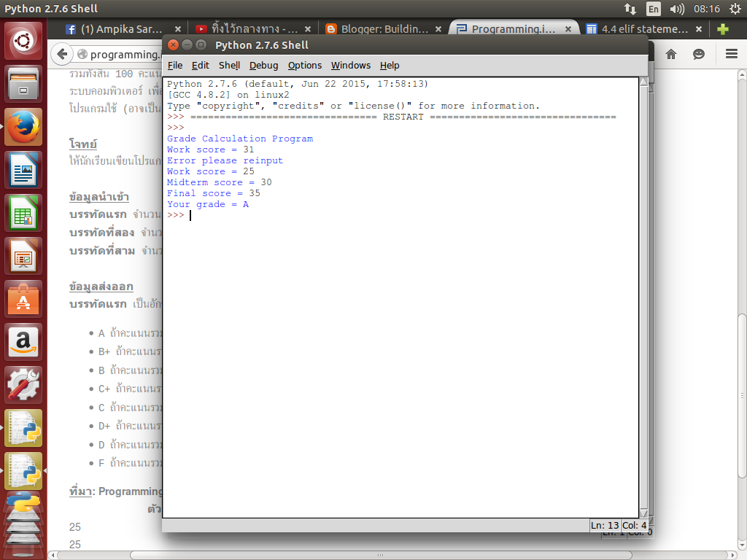Close the 4.4 elif statement tab
This screenshot has width=747, height=560.
click(x=699, y=29)
